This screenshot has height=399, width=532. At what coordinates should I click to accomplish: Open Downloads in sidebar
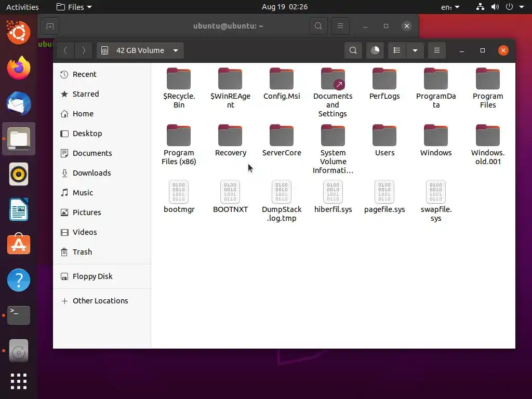coord(102,172)
